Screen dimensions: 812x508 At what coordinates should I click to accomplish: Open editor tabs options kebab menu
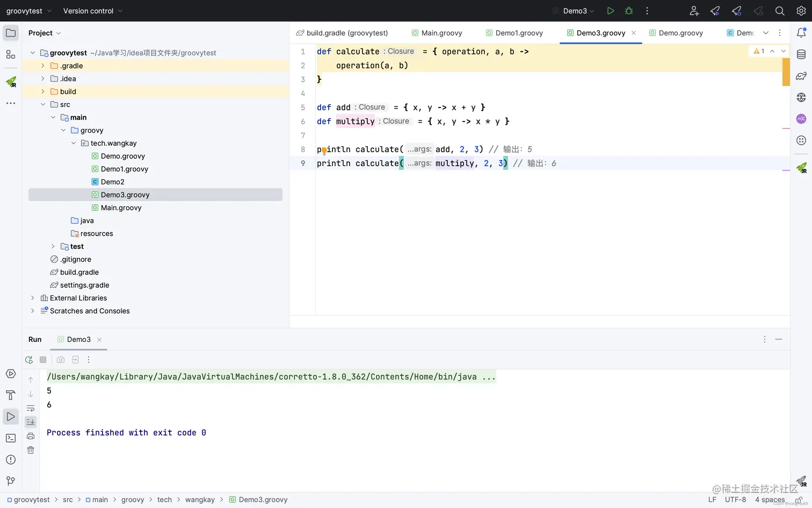780,33
